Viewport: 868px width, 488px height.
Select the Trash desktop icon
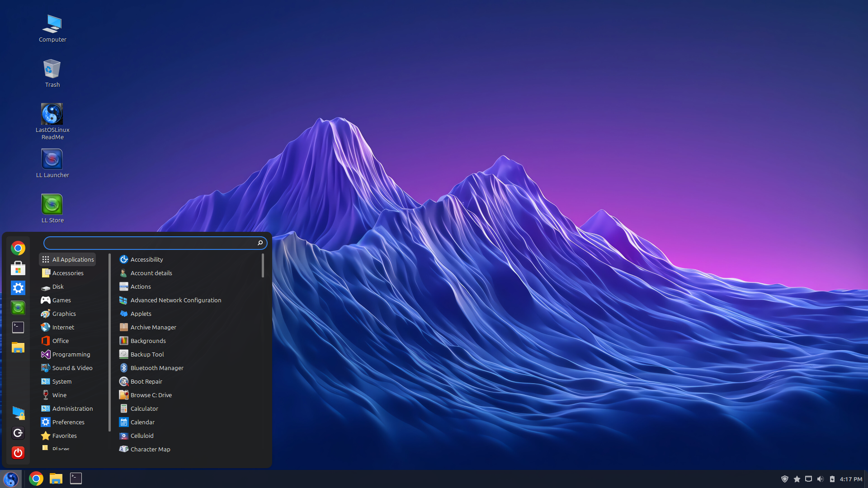tap(52, 73)
